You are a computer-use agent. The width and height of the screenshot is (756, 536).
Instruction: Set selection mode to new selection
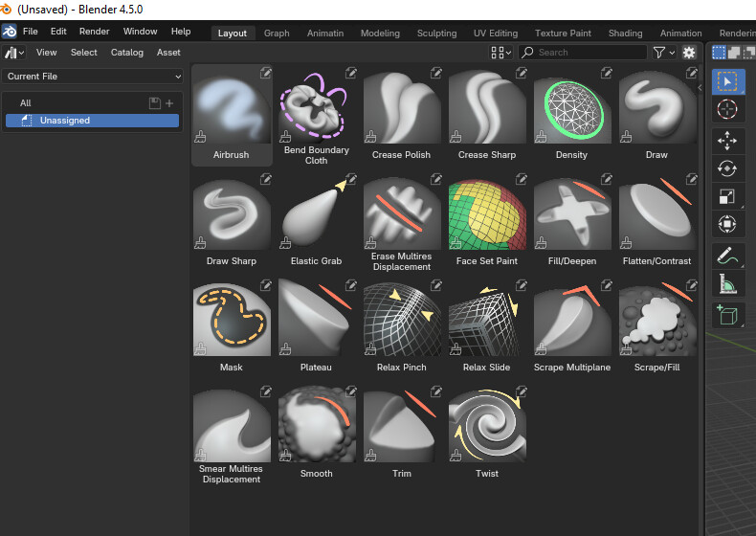point(719,52)
